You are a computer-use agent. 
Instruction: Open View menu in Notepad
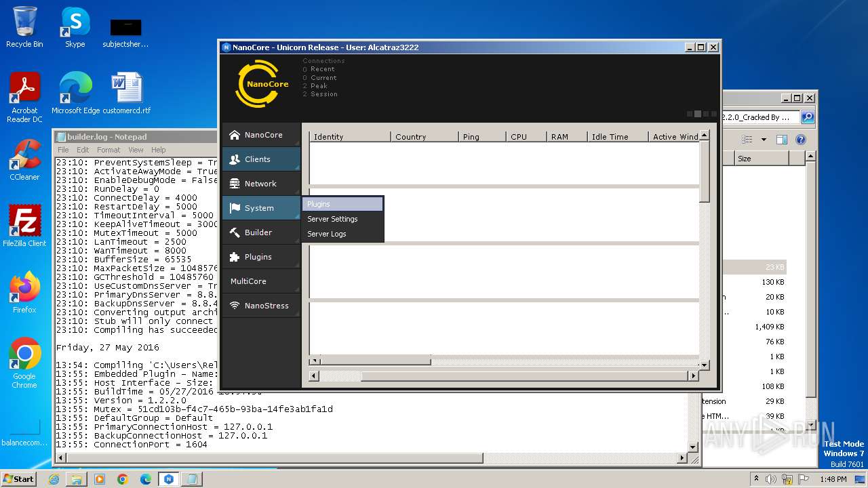click(x=136, y=150)
